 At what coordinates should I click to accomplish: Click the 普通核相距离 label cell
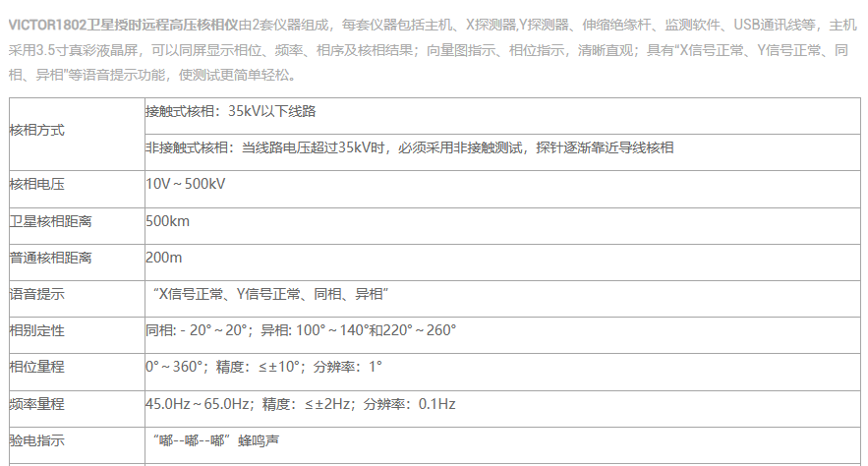click(50, 258)
